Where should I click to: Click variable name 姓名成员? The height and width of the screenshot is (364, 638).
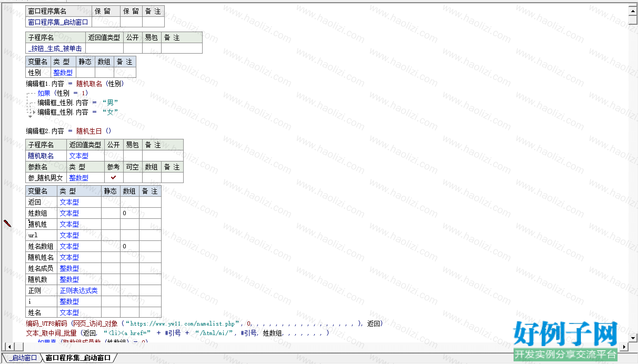click(x=41, y=268)
